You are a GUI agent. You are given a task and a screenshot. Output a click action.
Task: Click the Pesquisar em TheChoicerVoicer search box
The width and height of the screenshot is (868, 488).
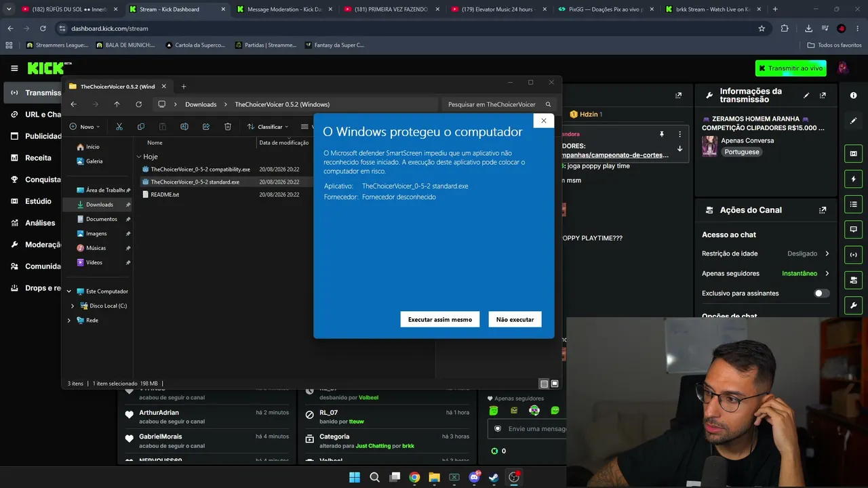500,104
